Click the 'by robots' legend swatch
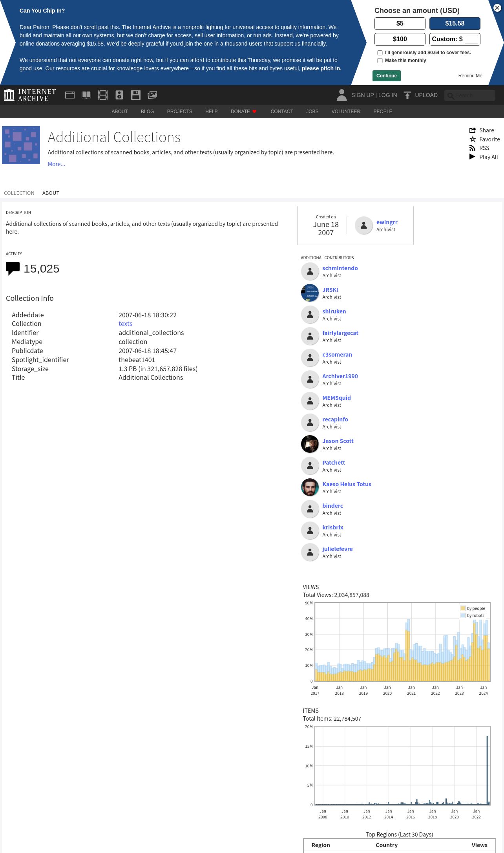 tap(463, 615)
